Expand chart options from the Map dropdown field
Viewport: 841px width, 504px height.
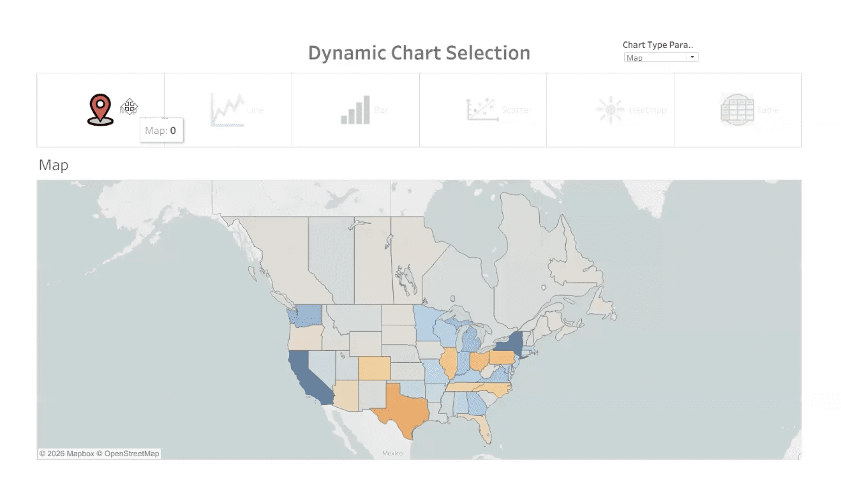(x=692, y=57)
